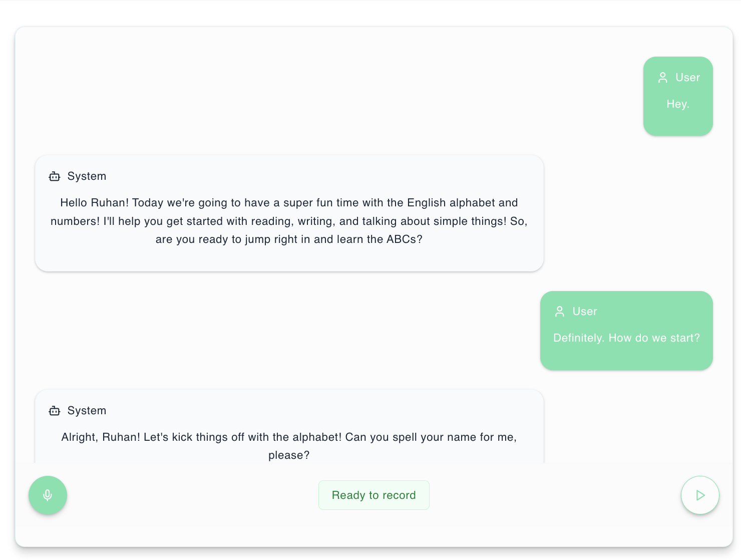The image size is (741, 560).
Task: Click the person icon in the top user bubble
Action: (662, 78)
